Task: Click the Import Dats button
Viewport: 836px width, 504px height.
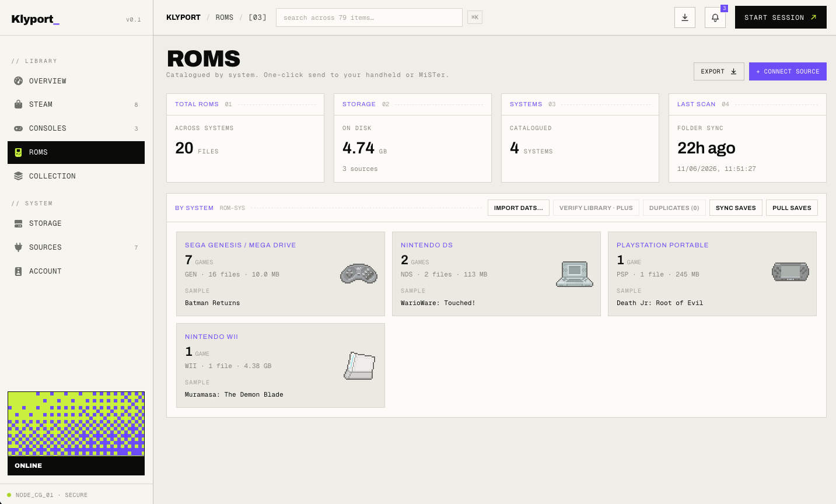Action: point(519,208)
